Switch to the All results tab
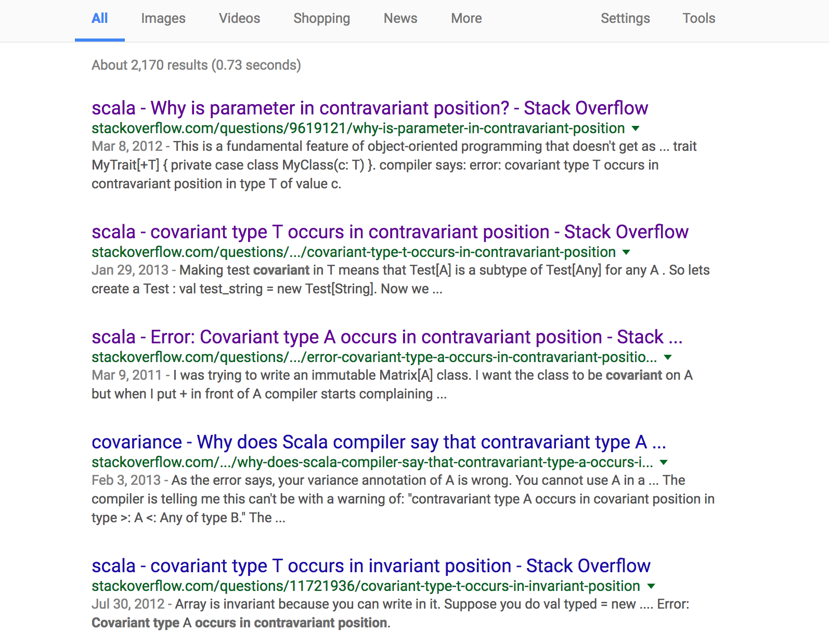This screenshot has width=829, height=644. tap(99, 18)
